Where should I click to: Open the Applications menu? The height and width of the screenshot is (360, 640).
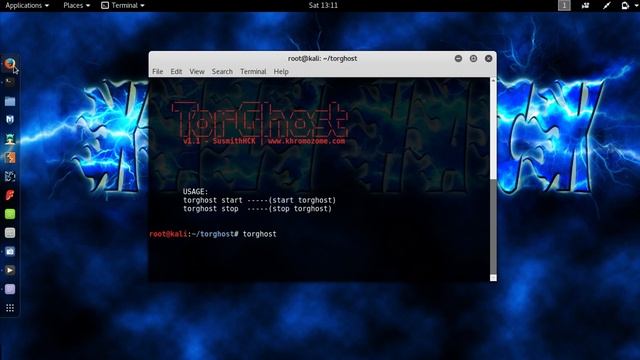27,5
